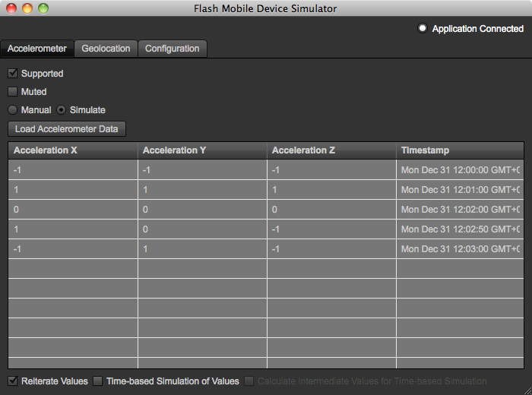Select the Accelerometer tab
The height and width of the screenshot is (395, 532).
pyautogui.click(x=37, y=49)
